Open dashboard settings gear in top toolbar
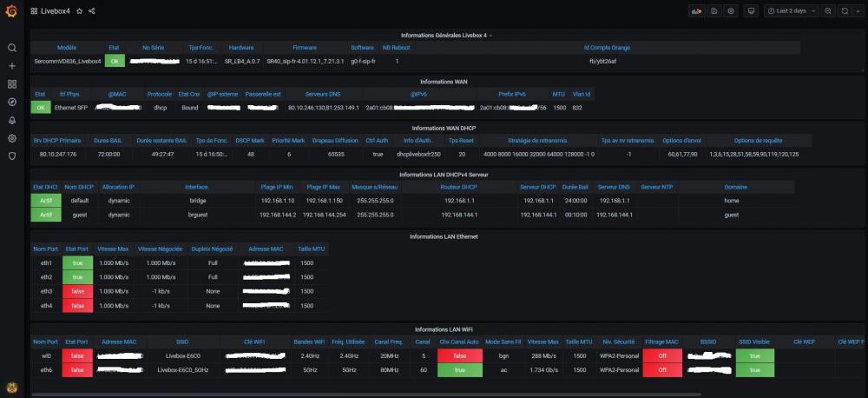Image resolution: width=868 pixels, height=398 pixels. pyautogui.click(x=732, y=11)
